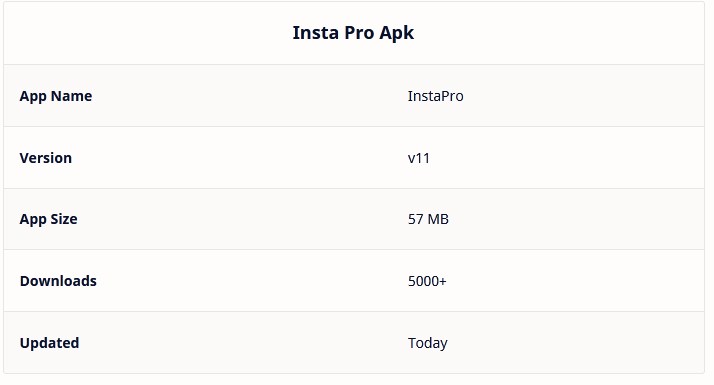Click the Today updated value
The image size is (714, 385).
pyautogui.click(x=428, y=343)
